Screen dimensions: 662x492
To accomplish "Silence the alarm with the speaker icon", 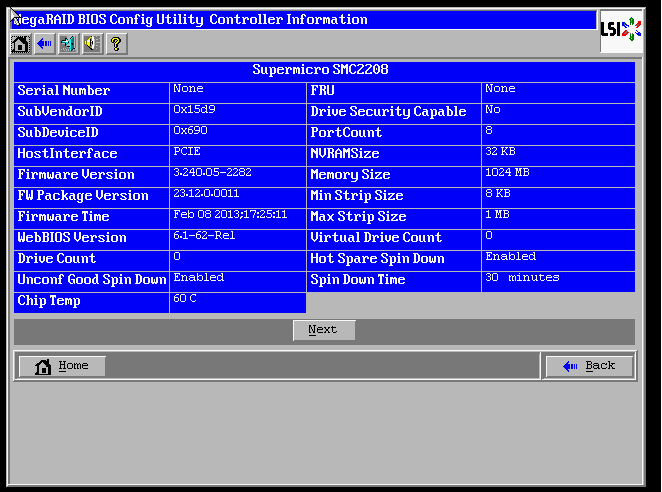I will pyautogui.click(x=92, y=43).
